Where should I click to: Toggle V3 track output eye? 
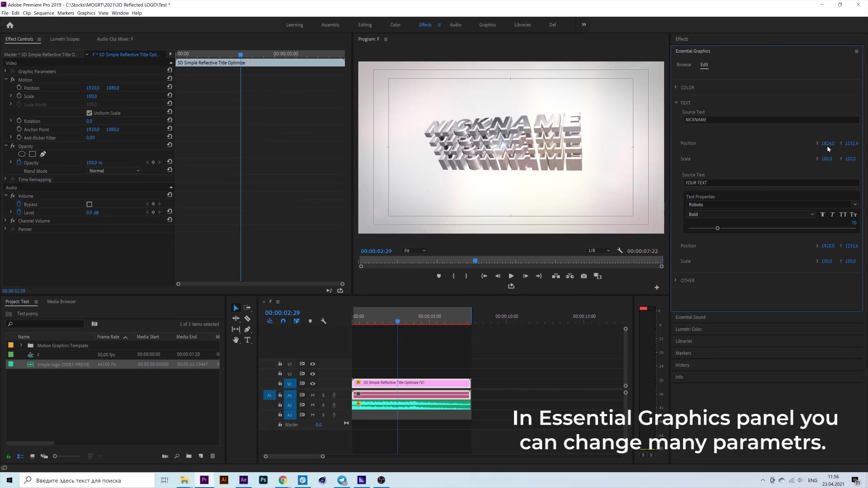coord(312,364)
